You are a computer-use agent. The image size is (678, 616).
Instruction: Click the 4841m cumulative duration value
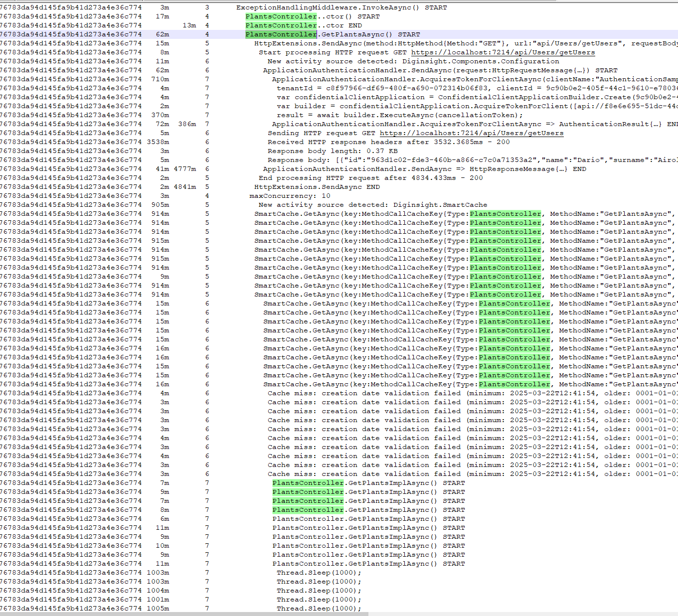pos(184,187)
